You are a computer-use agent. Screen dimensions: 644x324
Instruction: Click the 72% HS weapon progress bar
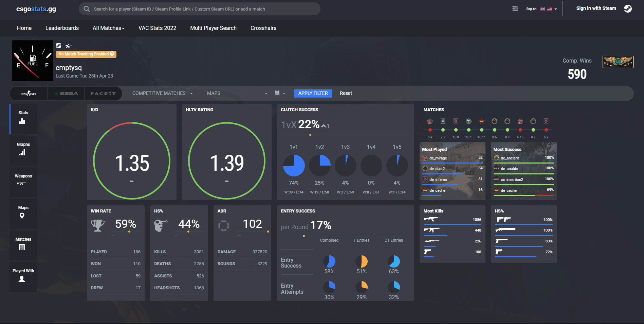[x=516, y=257]
